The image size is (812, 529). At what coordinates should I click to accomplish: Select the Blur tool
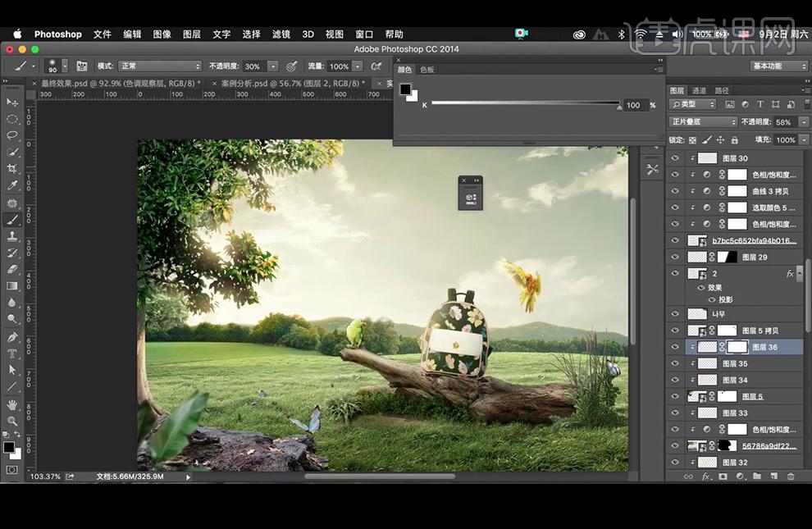pos(12,303)
